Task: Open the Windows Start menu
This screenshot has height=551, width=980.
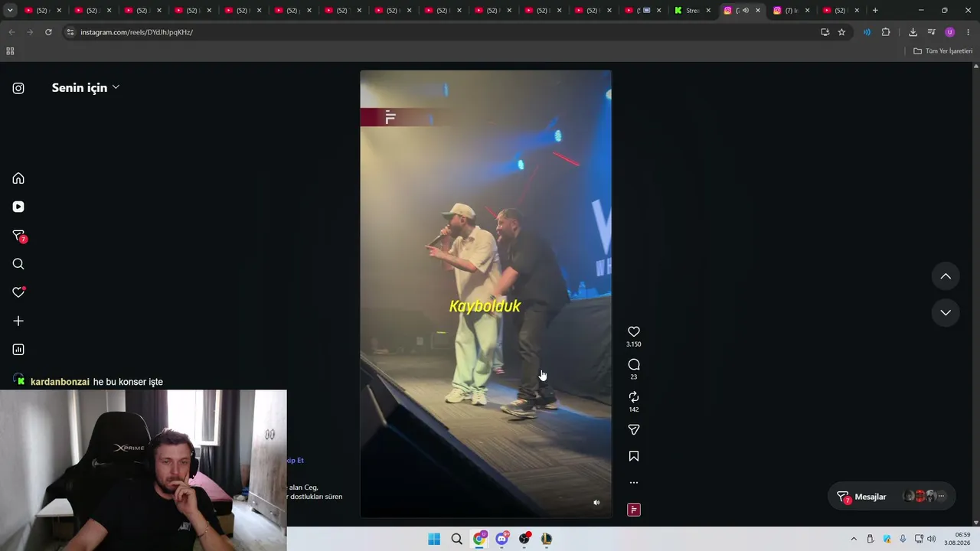Action: click(x=434, y=539)
